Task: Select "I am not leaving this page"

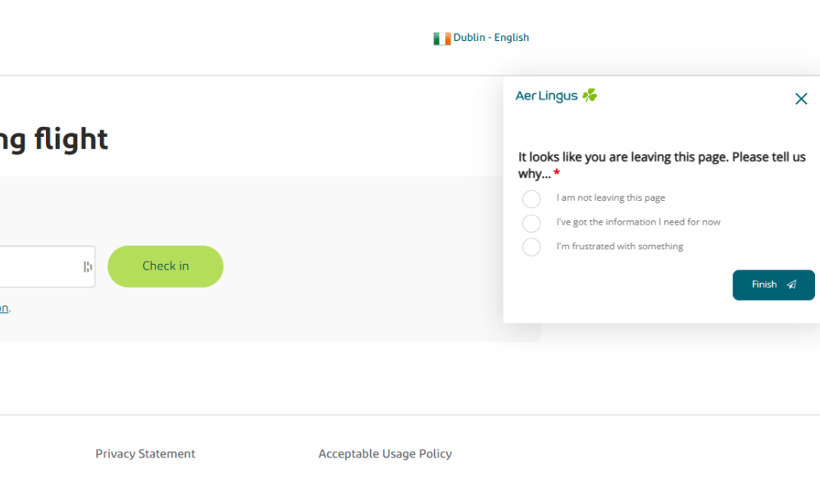Action: pos(531,198)
